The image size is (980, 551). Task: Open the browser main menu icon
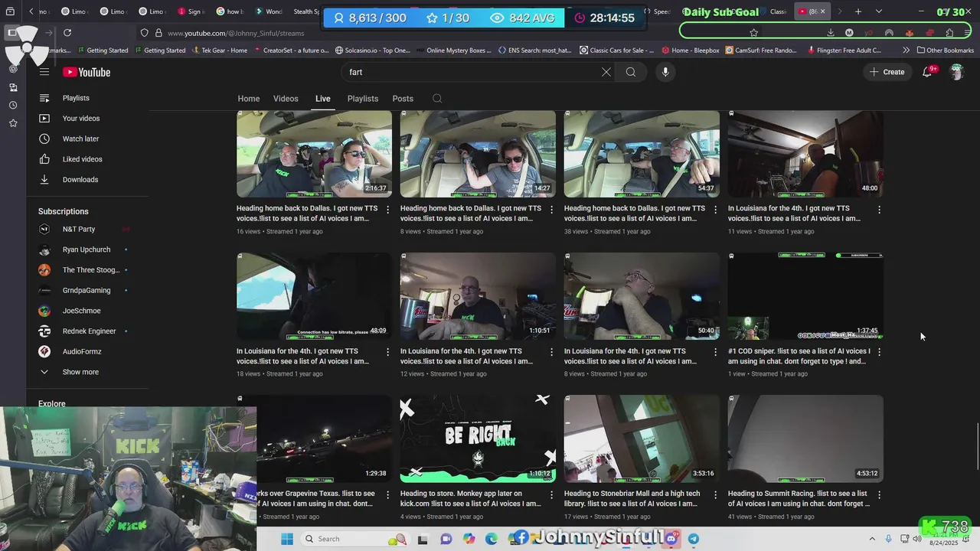(x=968, y=32)
